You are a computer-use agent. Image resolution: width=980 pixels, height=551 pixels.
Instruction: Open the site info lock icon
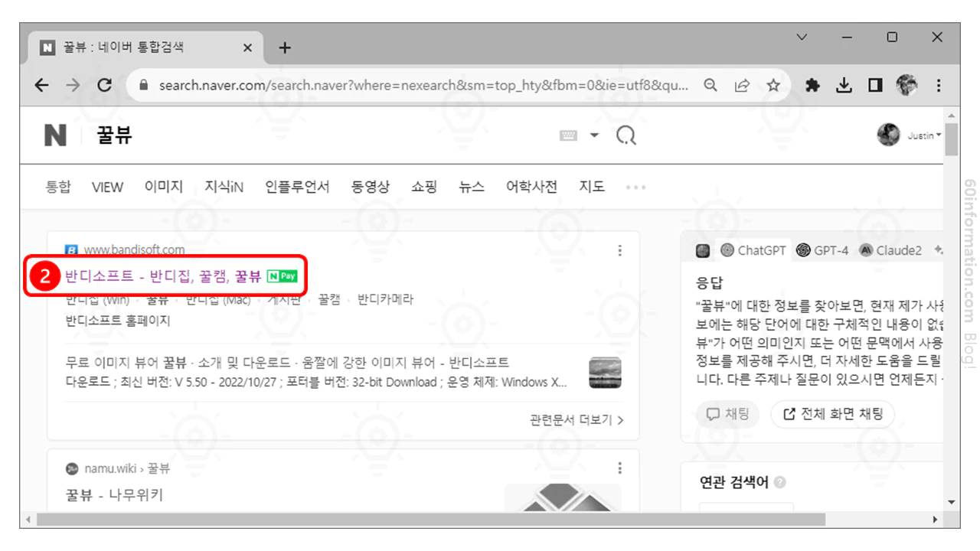[142, 86]
